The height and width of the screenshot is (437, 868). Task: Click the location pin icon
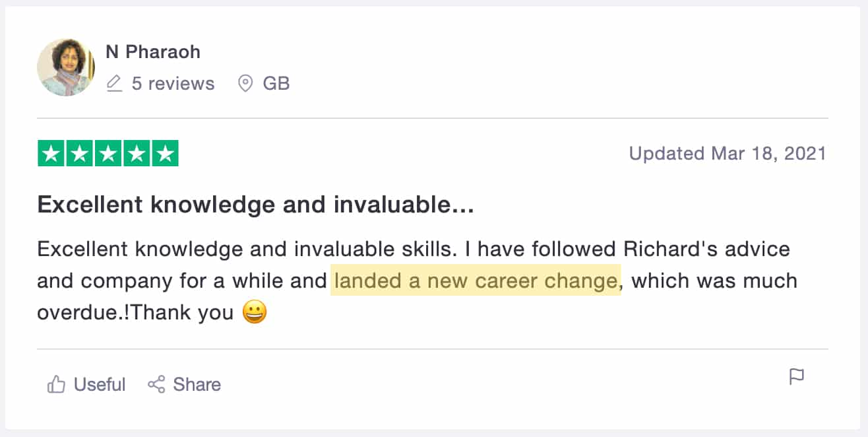[x=245, y=84]
